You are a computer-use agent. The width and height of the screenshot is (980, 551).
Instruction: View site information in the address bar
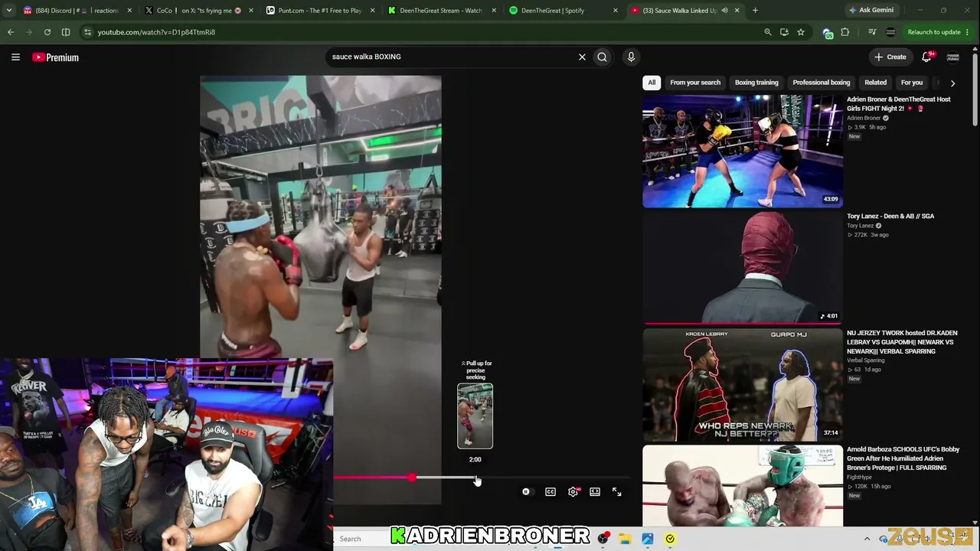click(x=87, y=32)
